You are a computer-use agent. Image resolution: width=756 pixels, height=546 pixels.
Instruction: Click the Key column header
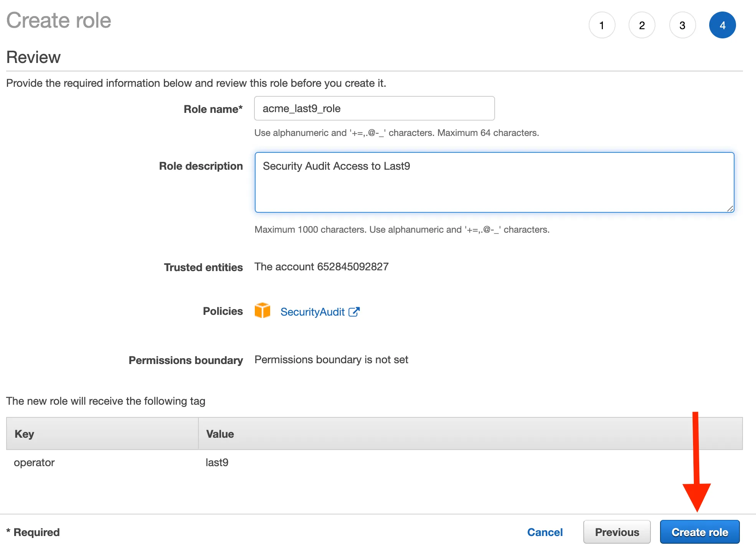25,434
